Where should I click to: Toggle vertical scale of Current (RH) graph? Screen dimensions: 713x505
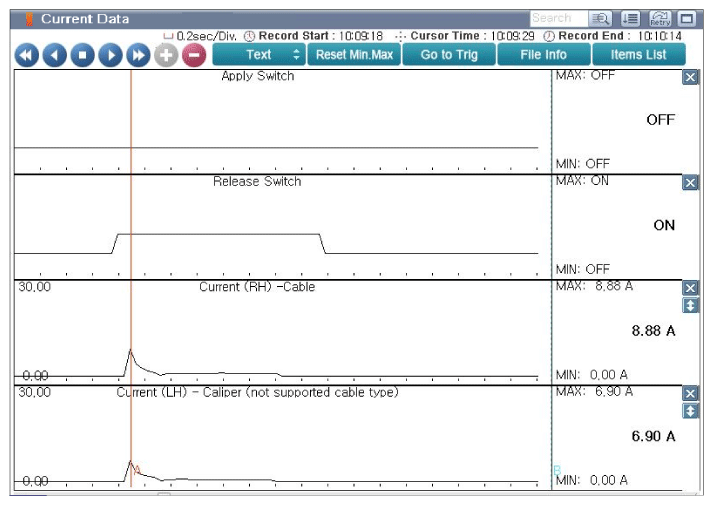click(x=690, y=305)
